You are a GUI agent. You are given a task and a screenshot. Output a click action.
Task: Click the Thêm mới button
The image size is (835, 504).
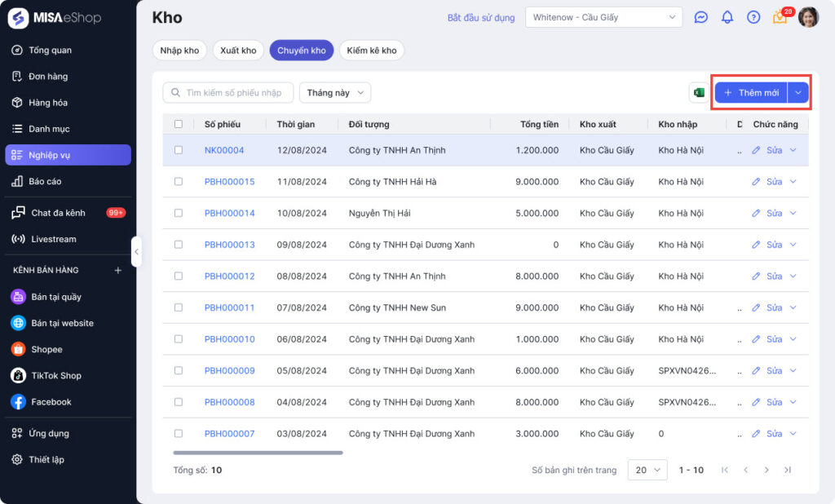751,93
